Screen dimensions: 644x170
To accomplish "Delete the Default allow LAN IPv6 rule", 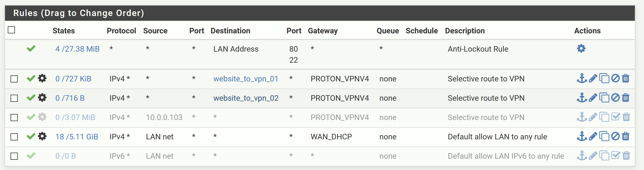I will (626, 156).
